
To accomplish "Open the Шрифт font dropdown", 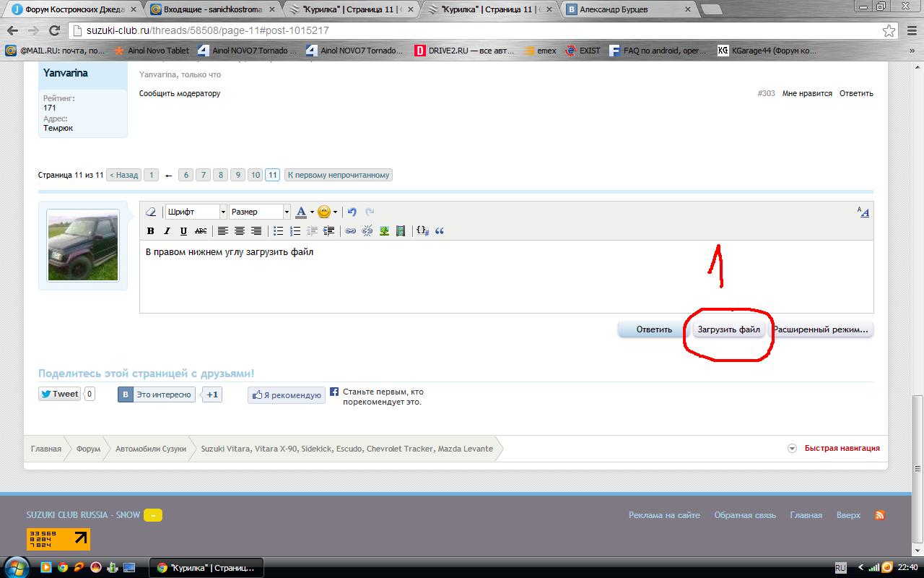I will coord(196,212).
